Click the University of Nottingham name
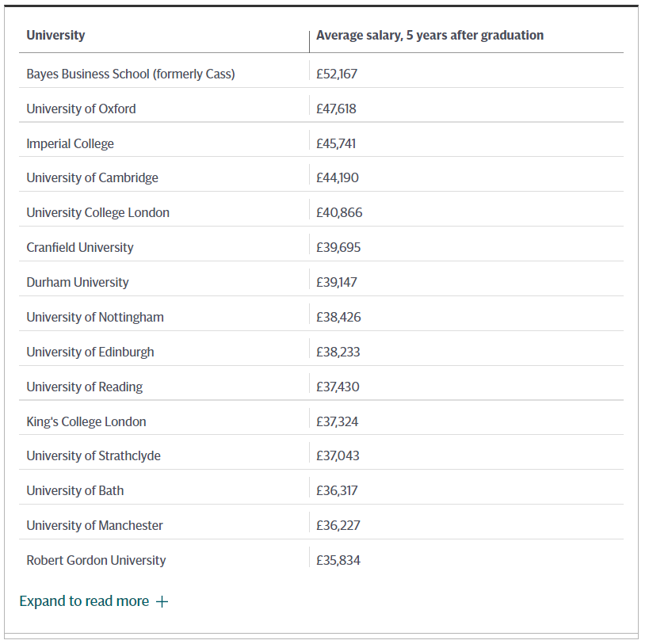The height and width of the screenshot is (644, 649). coord(95,317)
